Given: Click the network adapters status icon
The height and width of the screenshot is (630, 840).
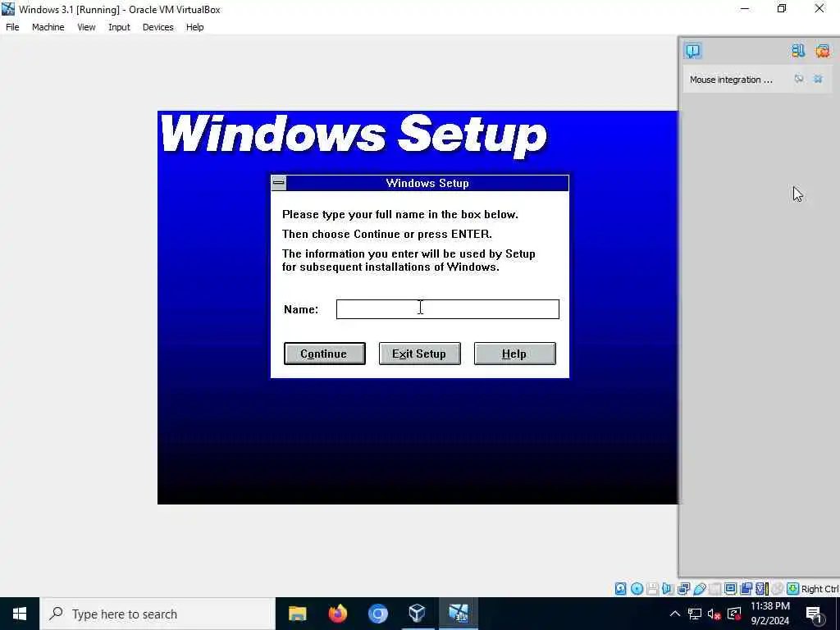Looking at the screenshot, I should click(683, 589).
